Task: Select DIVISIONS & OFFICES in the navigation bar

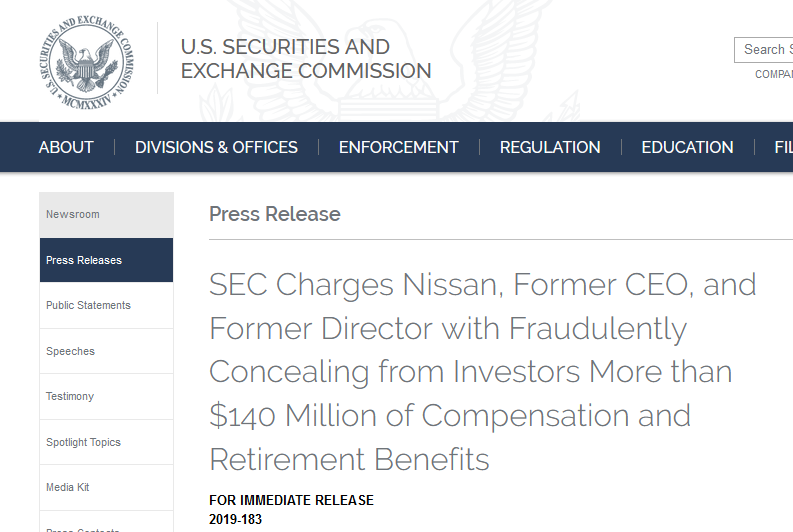Action: tap(216, 147)
